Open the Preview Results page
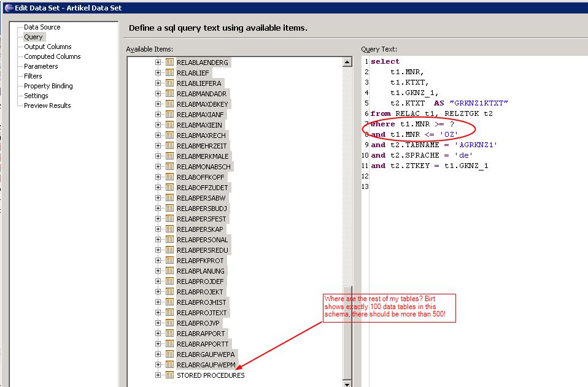This screenshot has height=387, width=588. tap(47, 105)
